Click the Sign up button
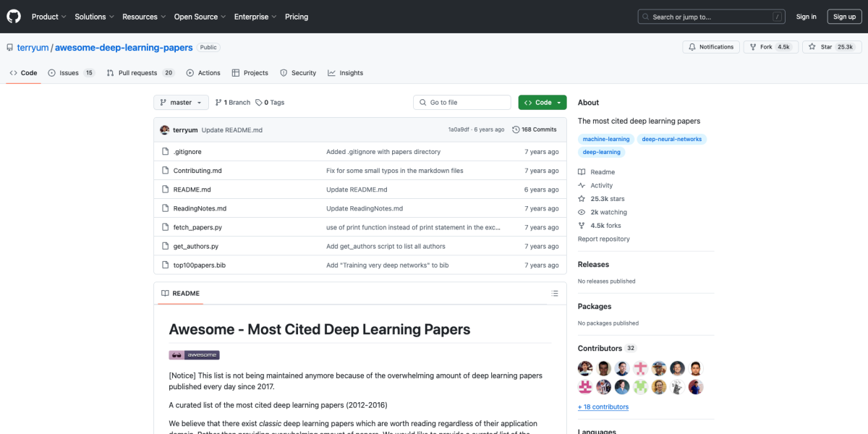 [844, 16]
